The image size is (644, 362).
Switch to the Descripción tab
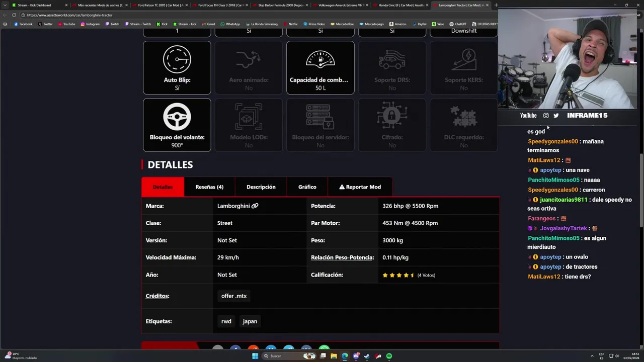(x=261, y=187)
